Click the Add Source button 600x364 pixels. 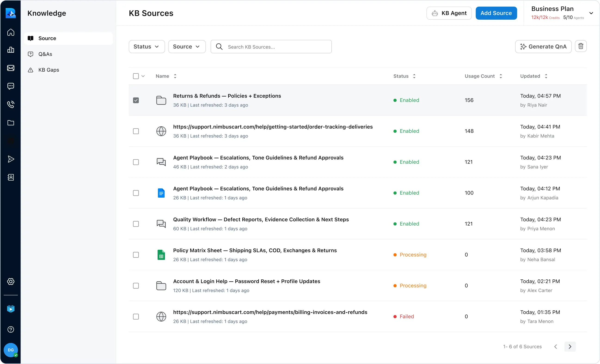tap(496, 13)
